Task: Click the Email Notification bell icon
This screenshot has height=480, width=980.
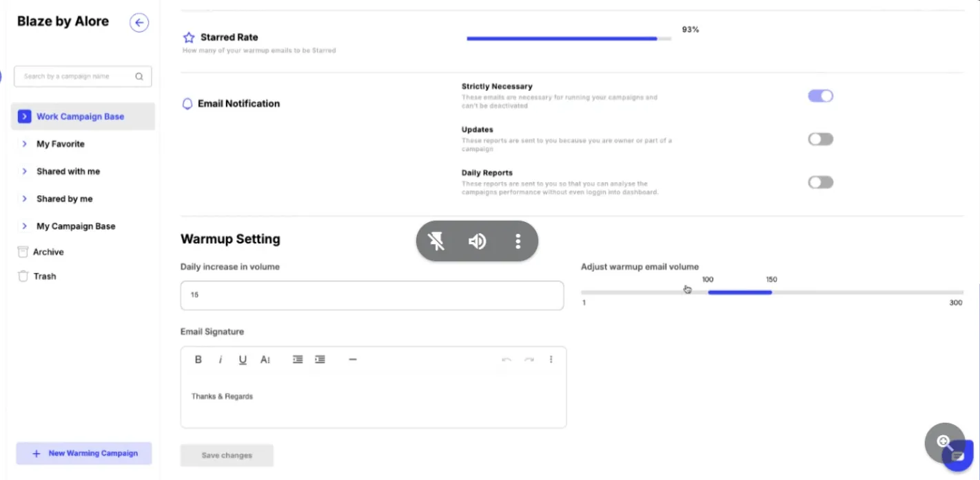Action: [x=187, y=103]
